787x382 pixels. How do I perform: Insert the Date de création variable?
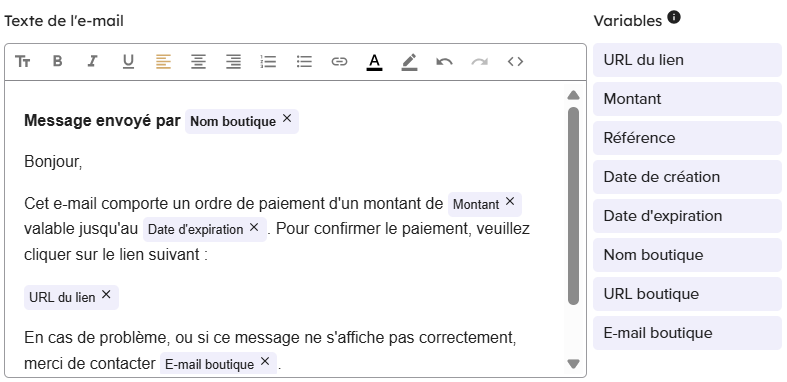tap(687, 177)
